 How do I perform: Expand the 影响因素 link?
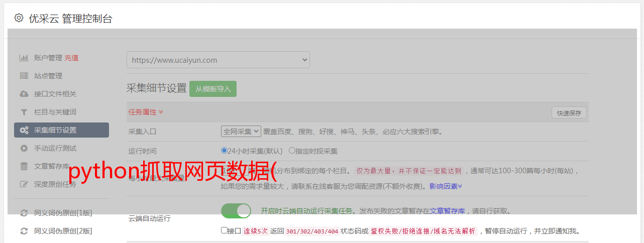click(x=446, y=186)
